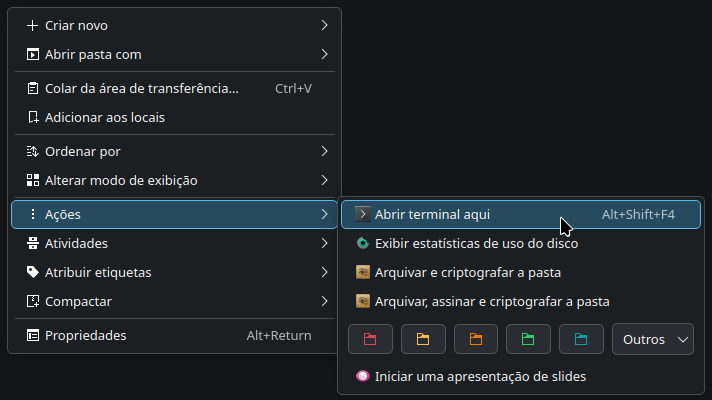Open the Abrir pasta com submenu

point(324,54)
